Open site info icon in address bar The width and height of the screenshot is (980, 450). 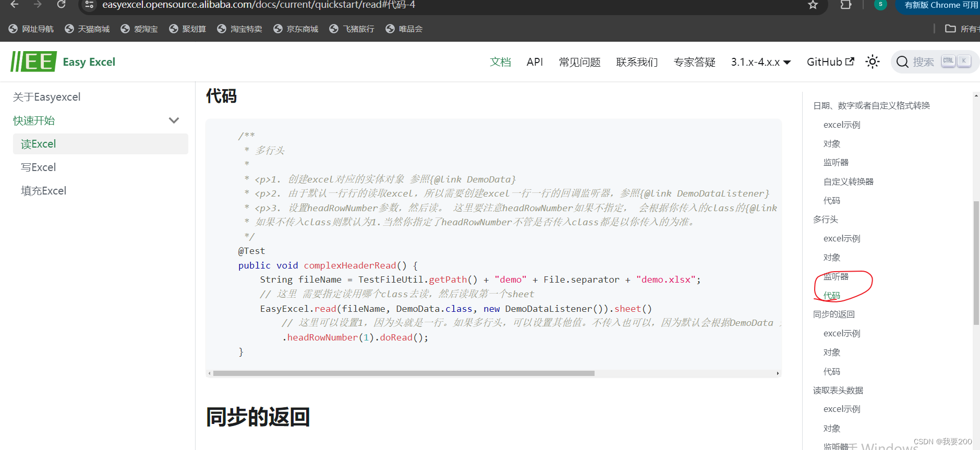coord(89,5)
